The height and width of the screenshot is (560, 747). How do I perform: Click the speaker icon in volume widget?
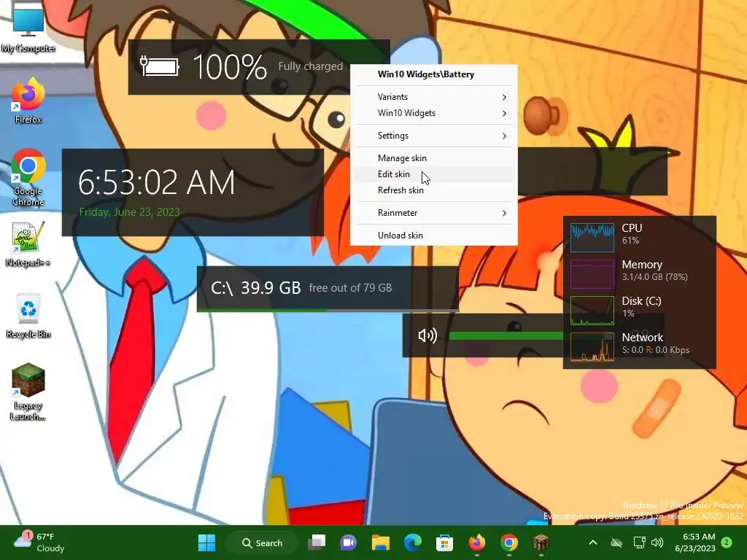pos(427,335)
